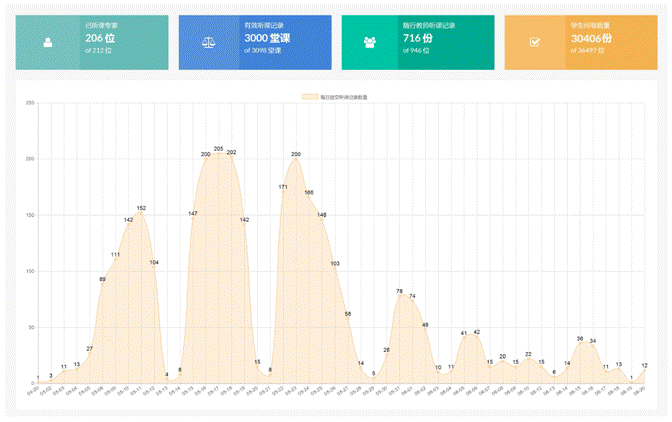Screen dimensions: 672x422
Task: Click the data point labeled 78
Action: pyautogui.click(x=399, y=296)
